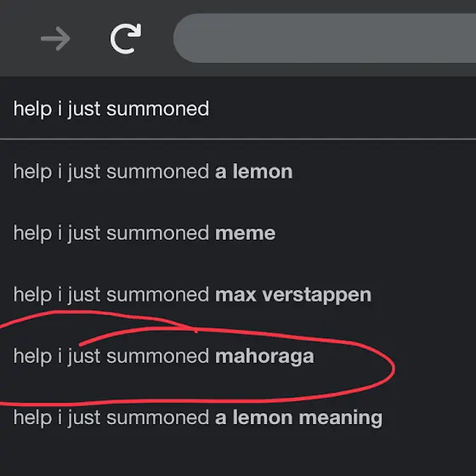
Task: Click the word 'summoned' in the query row
Action: [157, 109]
